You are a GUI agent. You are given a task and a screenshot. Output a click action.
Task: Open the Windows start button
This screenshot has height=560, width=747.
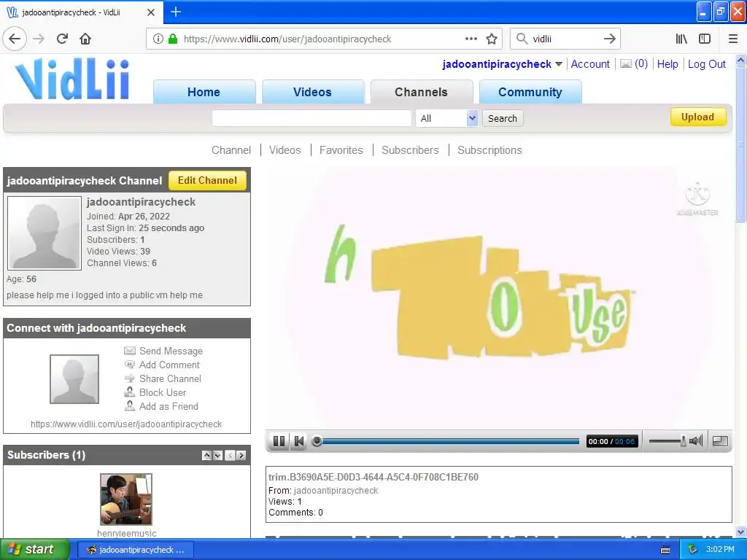click(34, 550)
